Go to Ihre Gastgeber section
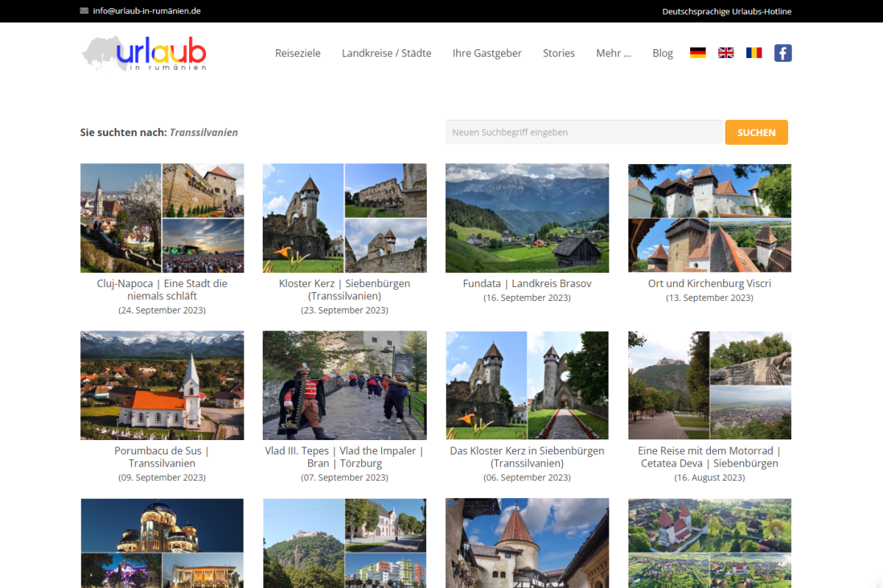Image resolution: width=883 pixels, height=588 pixels. click(x=487, y=53)
